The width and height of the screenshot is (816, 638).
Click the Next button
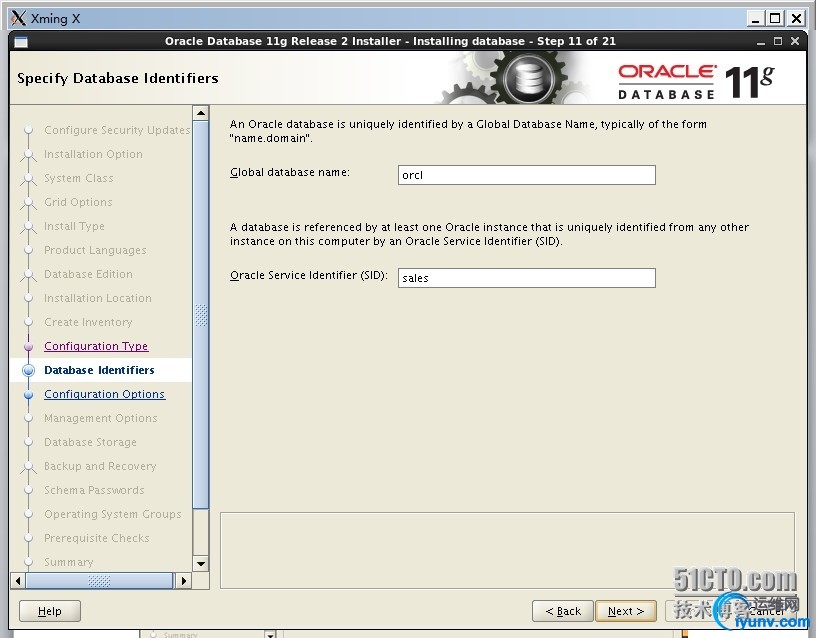tap(626, 611)
